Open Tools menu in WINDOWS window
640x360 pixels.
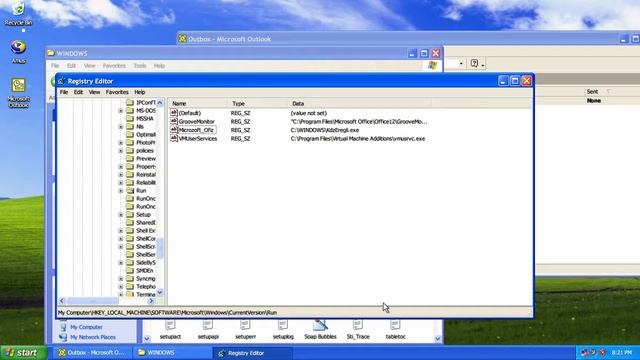[140, 66]
